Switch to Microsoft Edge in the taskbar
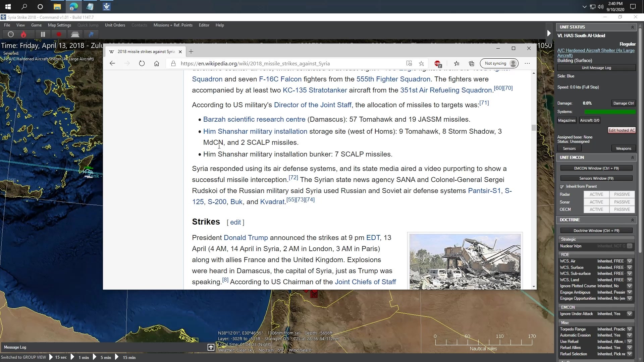Viewport: 644px width, 362px height. 73,6
